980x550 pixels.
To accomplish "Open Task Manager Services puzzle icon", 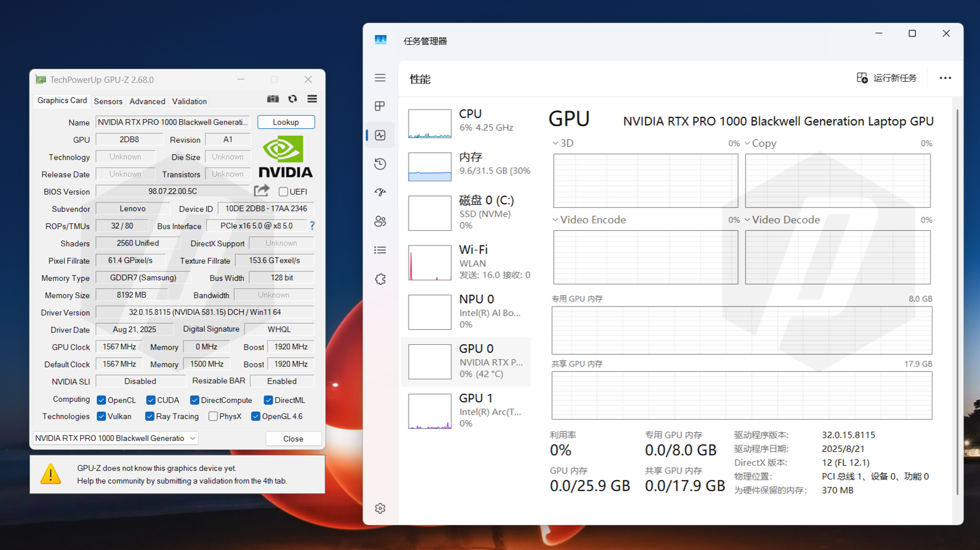I will (x=380, y=279).
